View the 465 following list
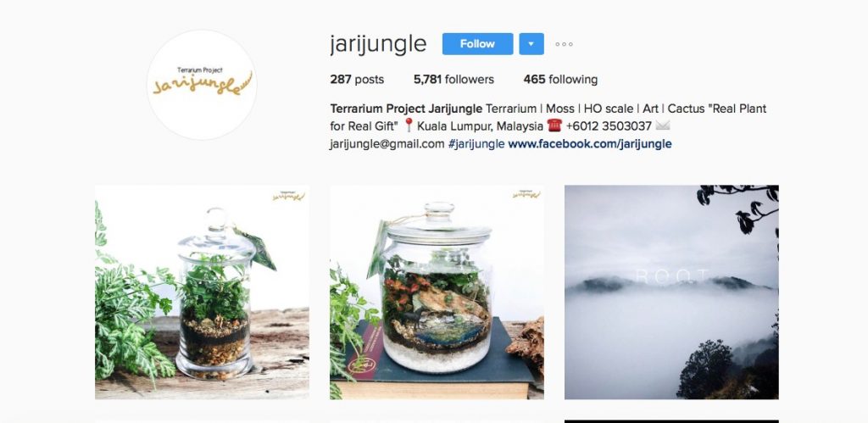The image size is (868, 423). coord(560,79)
